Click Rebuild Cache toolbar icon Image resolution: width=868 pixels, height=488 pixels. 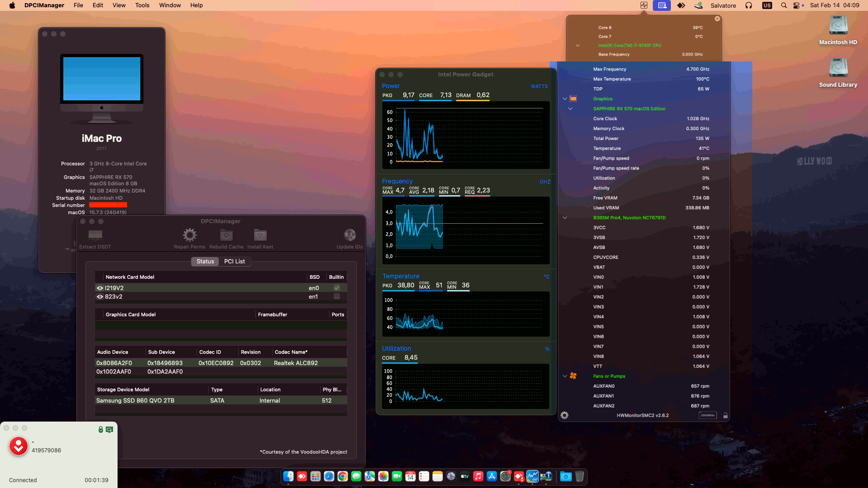(226, 235)
